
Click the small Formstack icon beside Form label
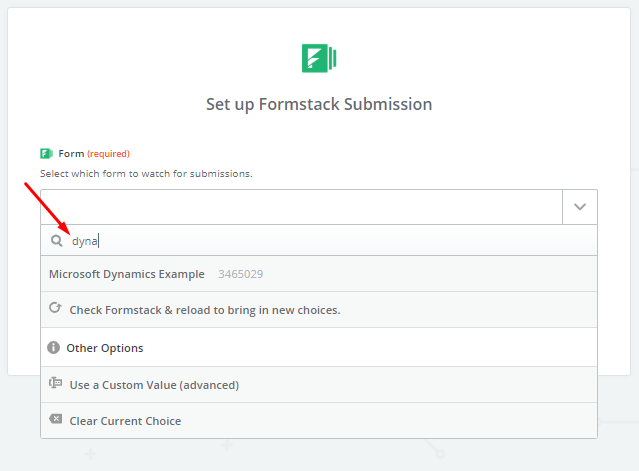(46, 153)
